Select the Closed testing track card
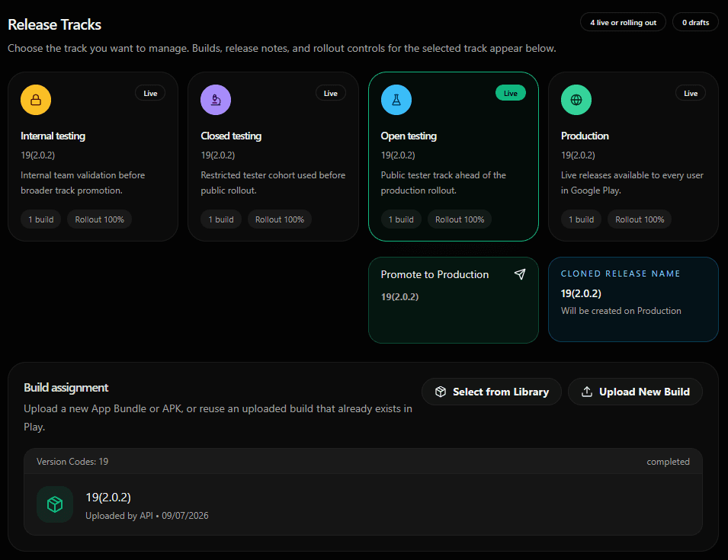The height and width of the screenshot is (560, 728). 273,156
